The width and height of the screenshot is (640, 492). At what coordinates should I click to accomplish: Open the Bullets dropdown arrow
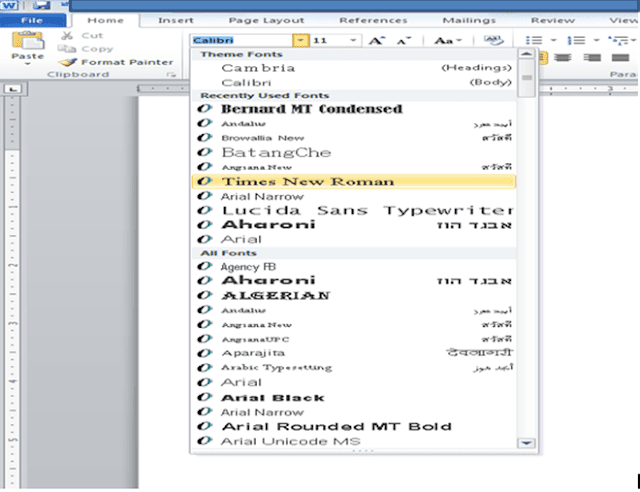(x=553, y=40)
